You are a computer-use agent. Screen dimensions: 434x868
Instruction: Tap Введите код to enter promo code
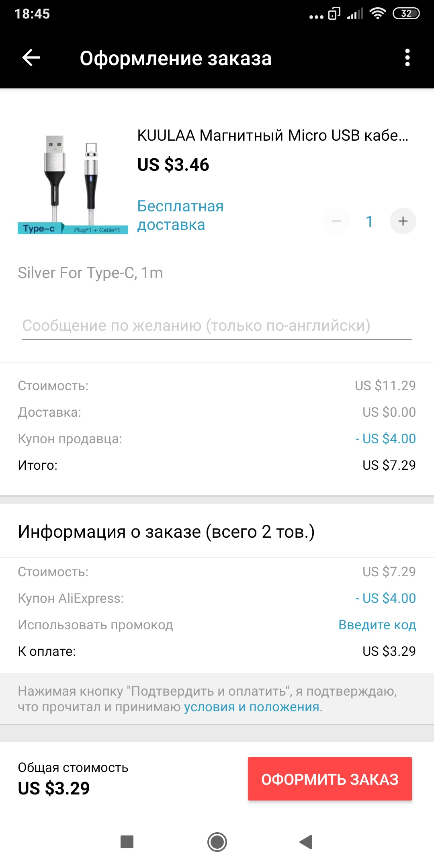[377, 625]
